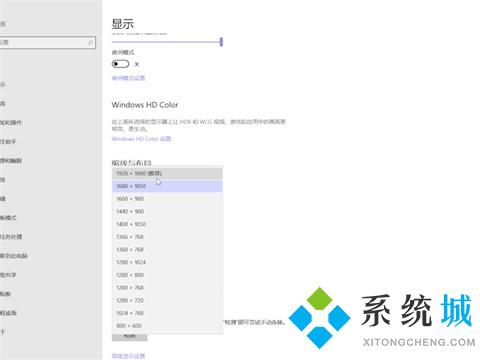
Task: Choose 1280 × 1024 resolution option
Action: click(167, 262)
